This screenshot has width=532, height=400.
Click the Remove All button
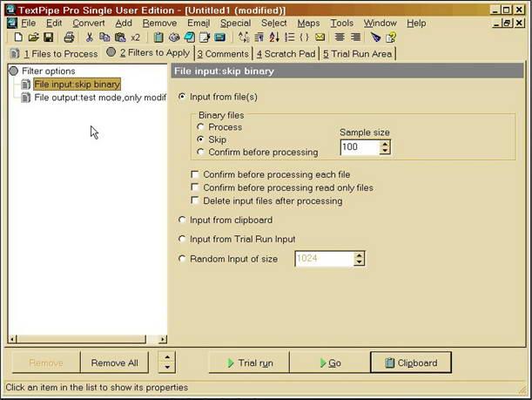pos(114,363)
